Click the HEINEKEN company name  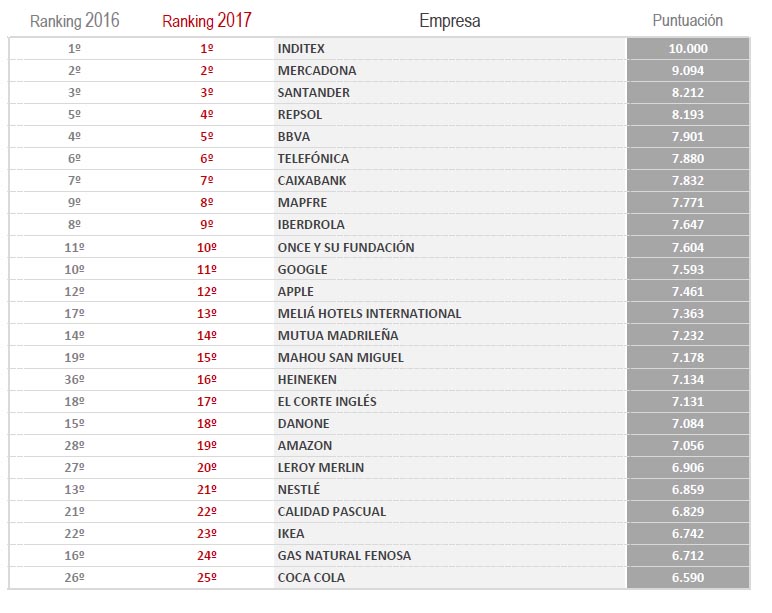(307, 379)
